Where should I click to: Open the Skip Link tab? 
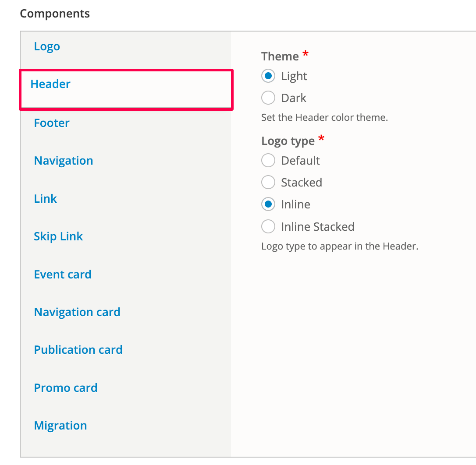pos(58,236)
